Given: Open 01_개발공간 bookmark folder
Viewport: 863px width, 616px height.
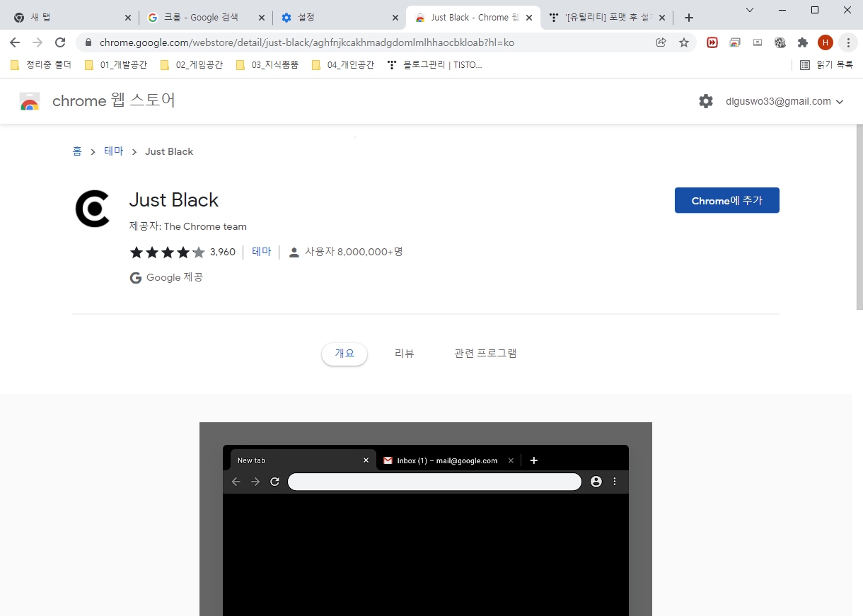Looking at the screenshot, I should [115, 65].
